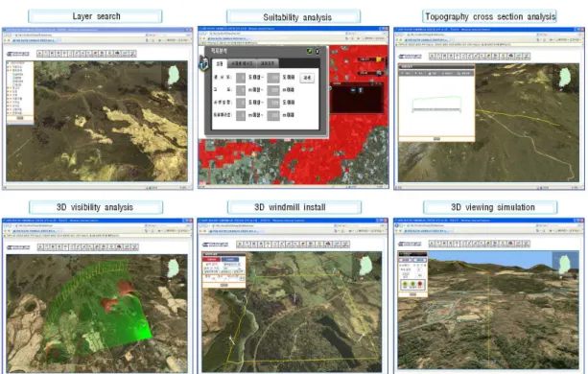
Task: Select the red tab in 3D windmill install panel
Action: (x=211, y=259)
